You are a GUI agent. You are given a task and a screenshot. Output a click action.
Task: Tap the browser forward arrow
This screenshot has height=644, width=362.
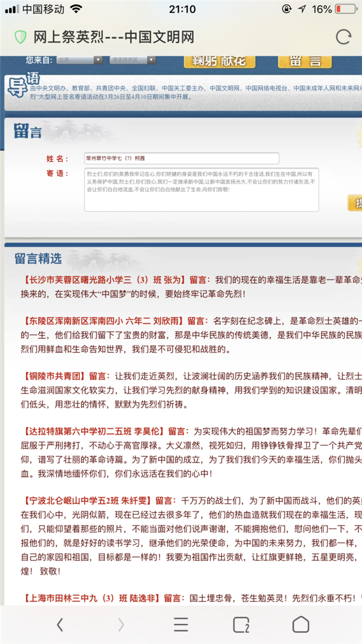point(121,625)
